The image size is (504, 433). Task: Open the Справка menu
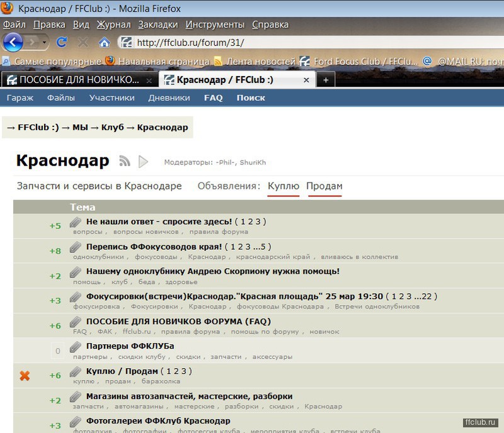pyautogui.click(x=270, y=25)
